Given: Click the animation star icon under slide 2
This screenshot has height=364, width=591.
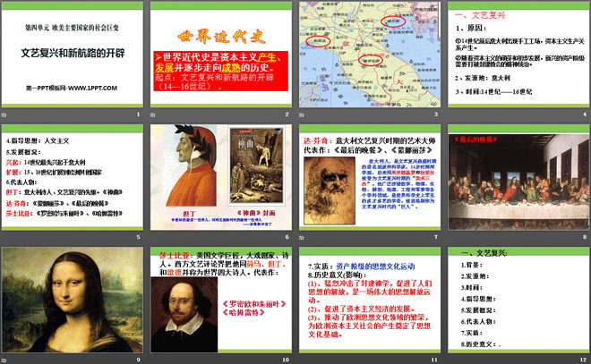Looking at the screenshot, I should point(152,114).
